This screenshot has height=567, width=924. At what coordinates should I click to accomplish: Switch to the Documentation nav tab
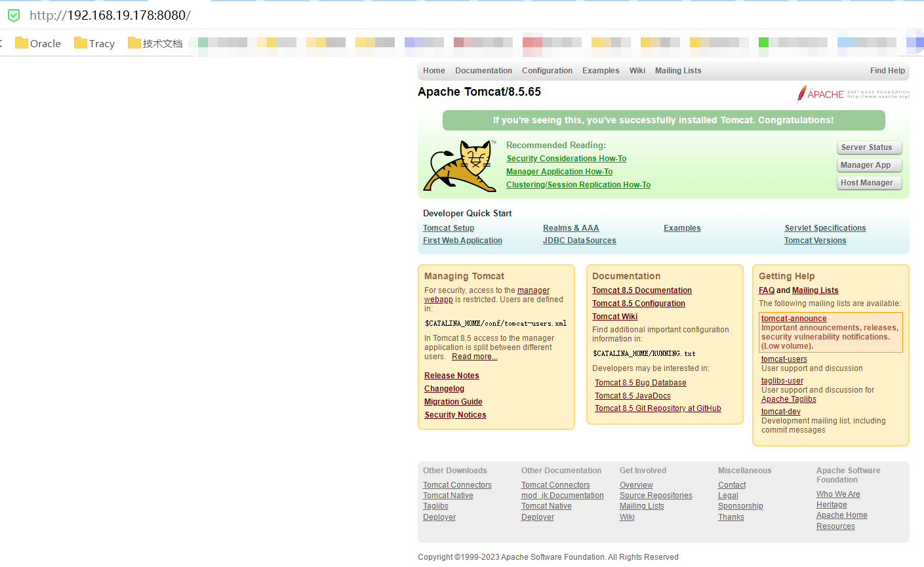[x=483, y=70]
